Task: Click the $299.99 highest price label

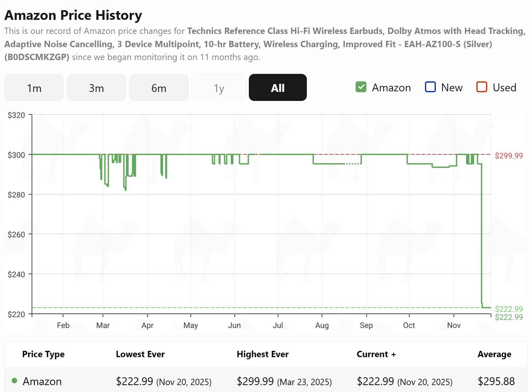Action: tap(509, 155)
